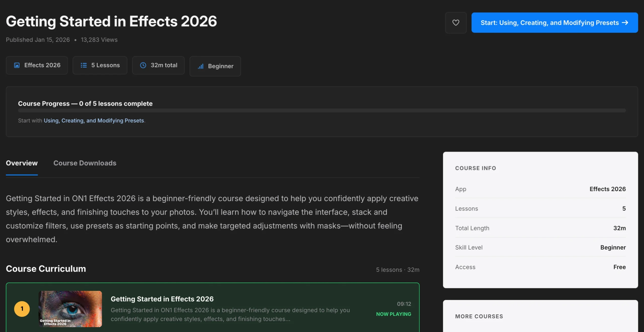Screen dimensions: 644x332
Task: Click the '5 lessons · 32m' curriculum summary
Action: pos(397,270)
